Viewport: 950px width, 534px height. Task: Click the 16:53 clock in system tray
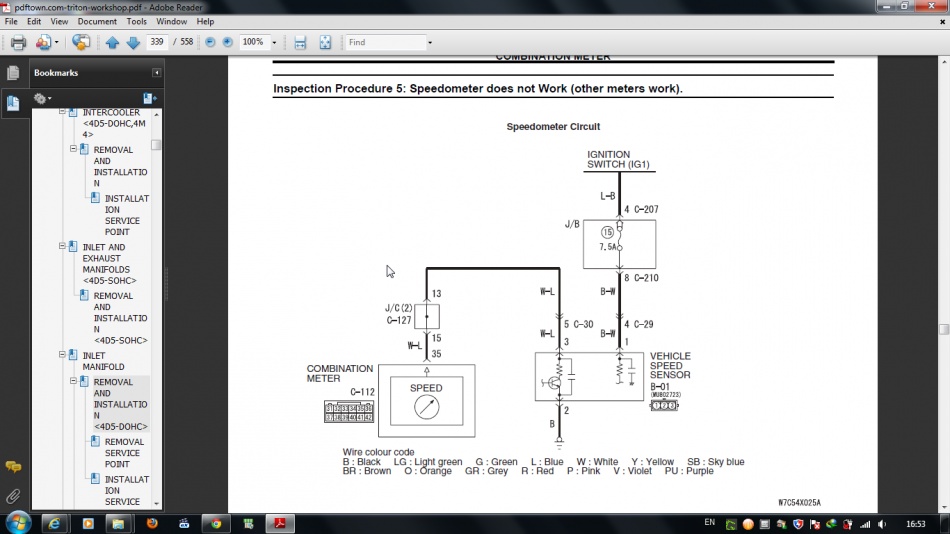tap(915, 524)
